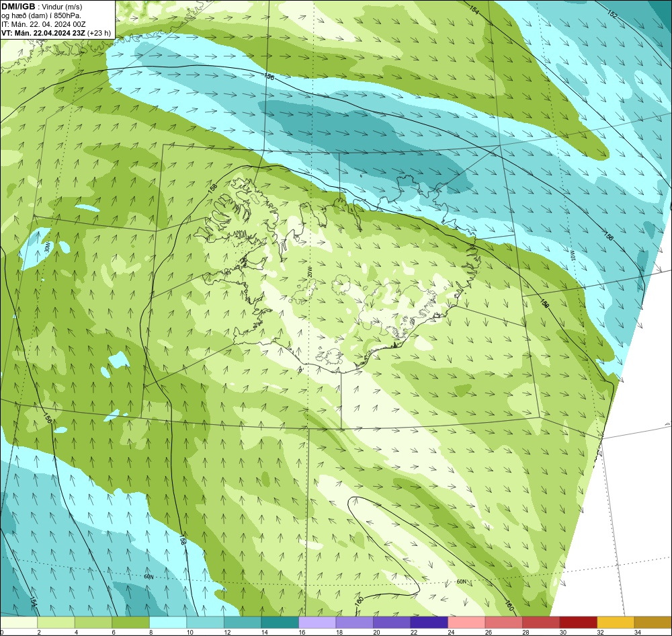
Task: Click legend tick value "2"
Action: 39,632
